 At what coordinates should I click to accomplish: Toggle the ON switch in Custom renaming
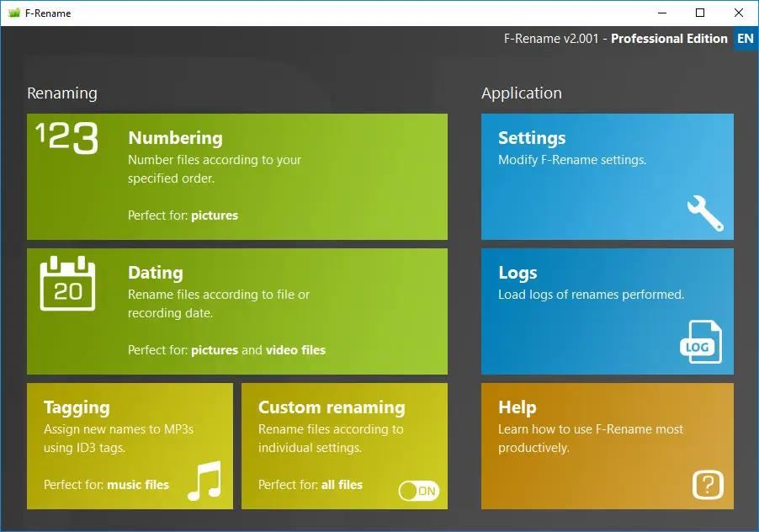[x=418, y=490]
